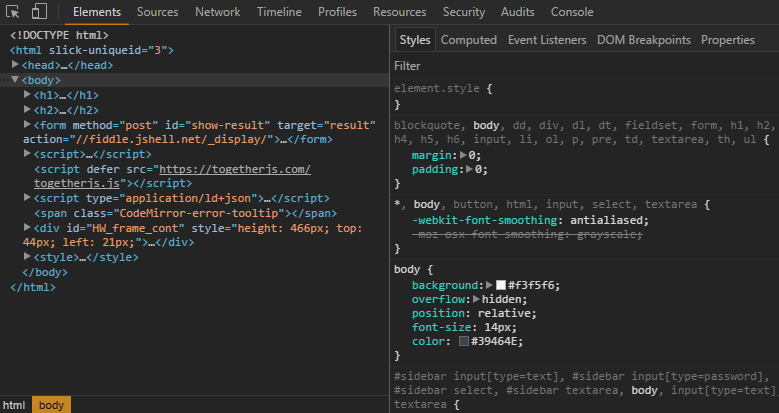Open the Event Listeners tab

tap(547, 40)
